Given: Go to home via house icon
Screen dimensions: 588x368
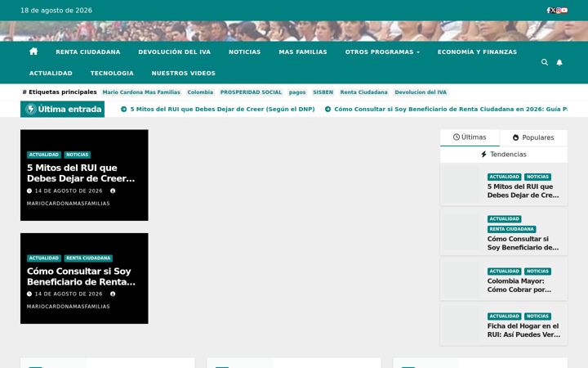Looking at the screenshot, I should tap(33, 52).
